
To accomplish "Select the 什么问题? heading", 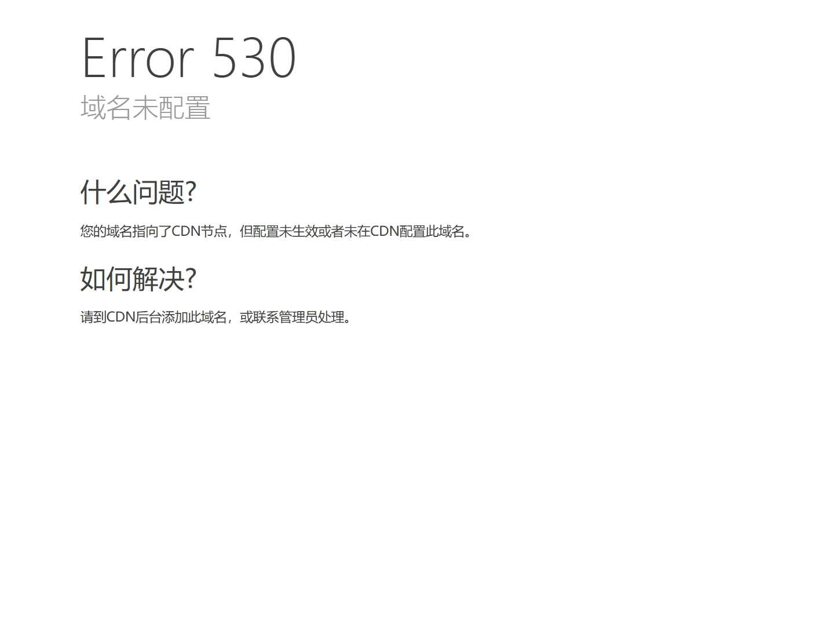I will click(x=138, y=192).
